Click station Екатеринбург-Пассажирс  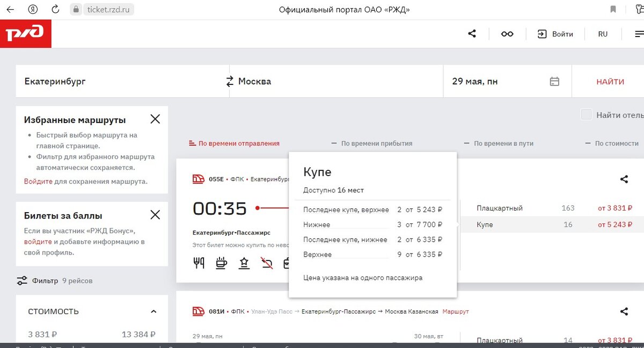[231, 233]
